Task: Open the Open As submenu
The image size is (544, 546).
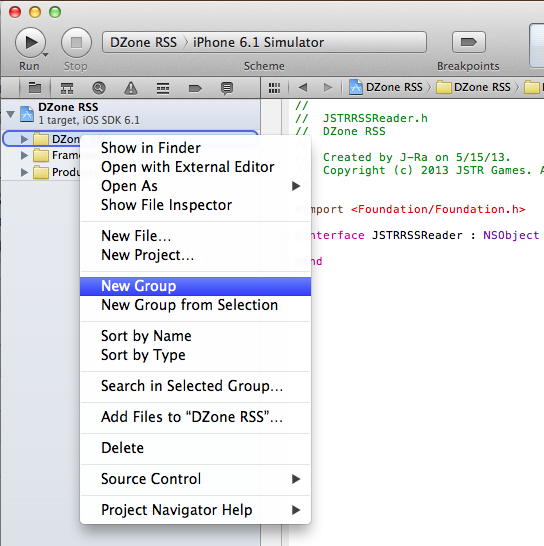Action: coord(195,186)
